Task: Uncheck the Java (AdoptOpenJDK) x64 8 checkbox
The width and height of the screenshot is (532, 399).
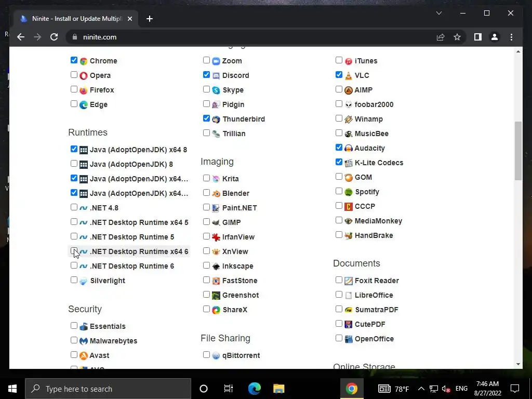Action: pyautogui.click(x=74, y=149)
